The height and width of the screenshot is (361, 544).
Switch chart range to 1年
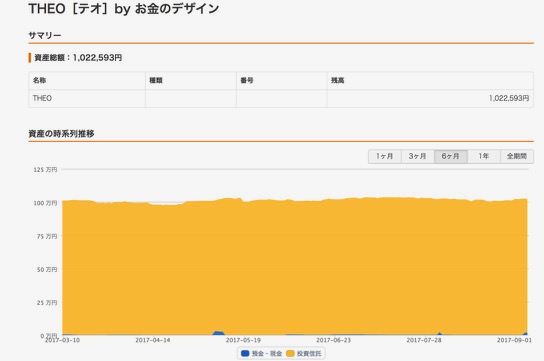484,156
